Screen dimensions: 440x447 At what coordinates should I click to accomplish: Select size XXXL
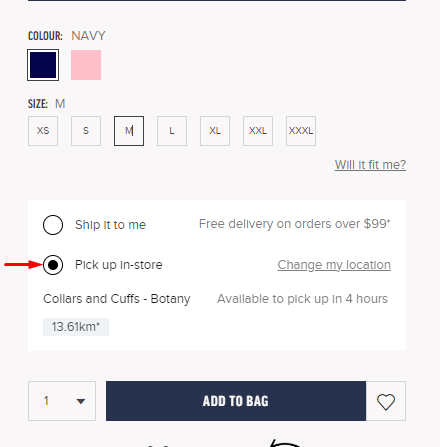[301, 131]
